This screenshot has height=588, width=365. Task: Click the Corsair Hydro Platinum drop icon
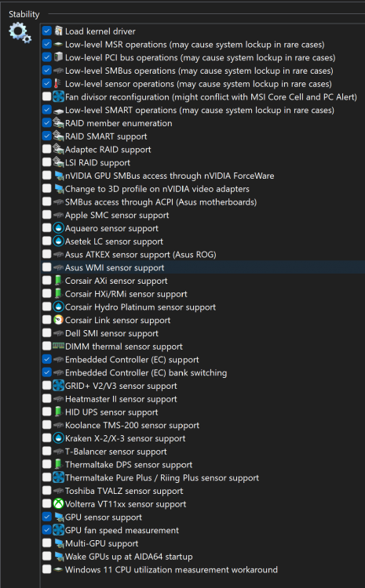(59, 307)
